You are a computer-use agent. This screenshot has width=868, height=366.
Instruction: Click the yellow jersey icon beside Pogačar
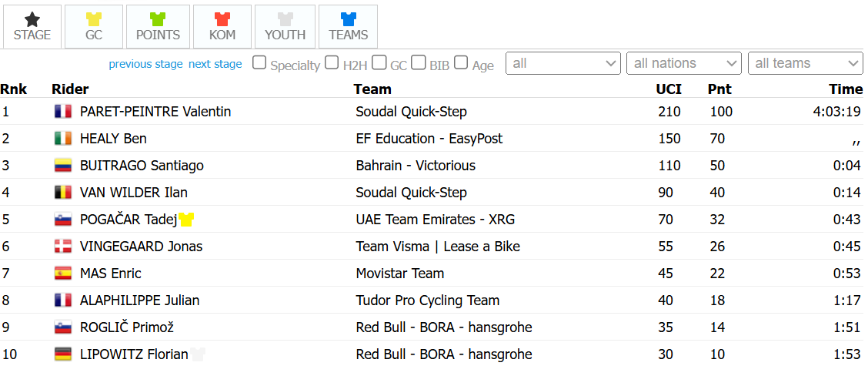186,220
